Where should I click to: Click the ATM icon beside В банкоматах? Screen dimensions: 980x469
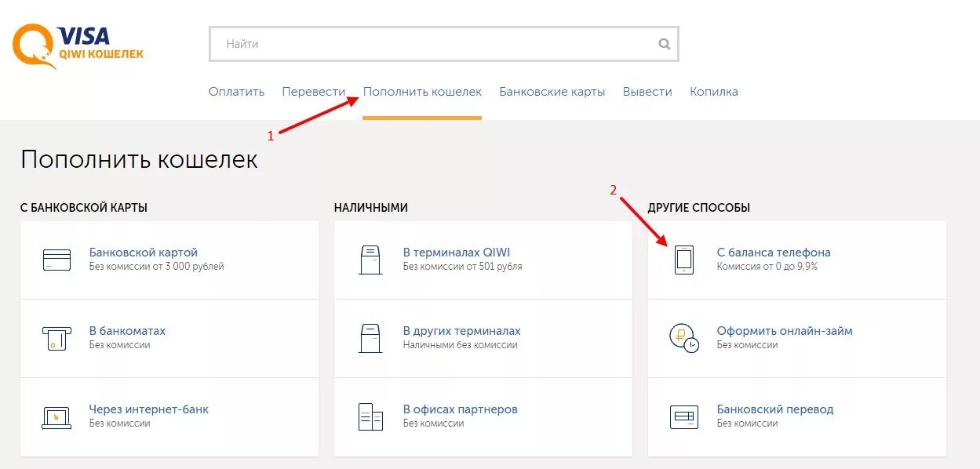pyautogui.click(x=56, y=338)
